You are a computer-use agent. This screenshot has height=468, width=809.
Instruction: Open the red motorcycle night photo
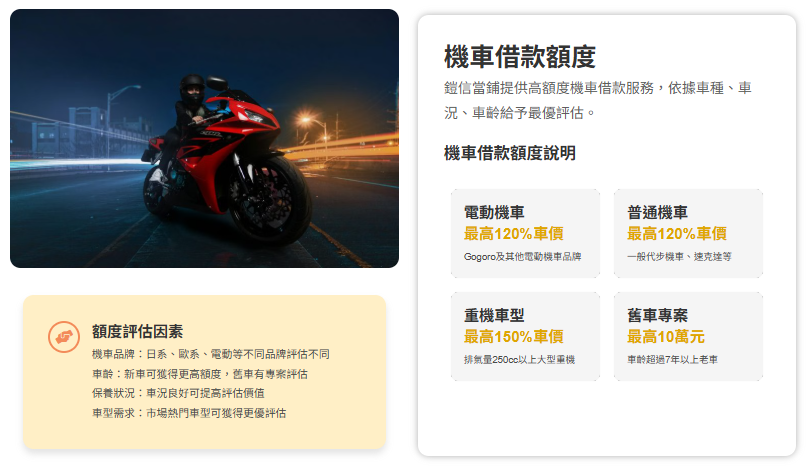[204, 138]
